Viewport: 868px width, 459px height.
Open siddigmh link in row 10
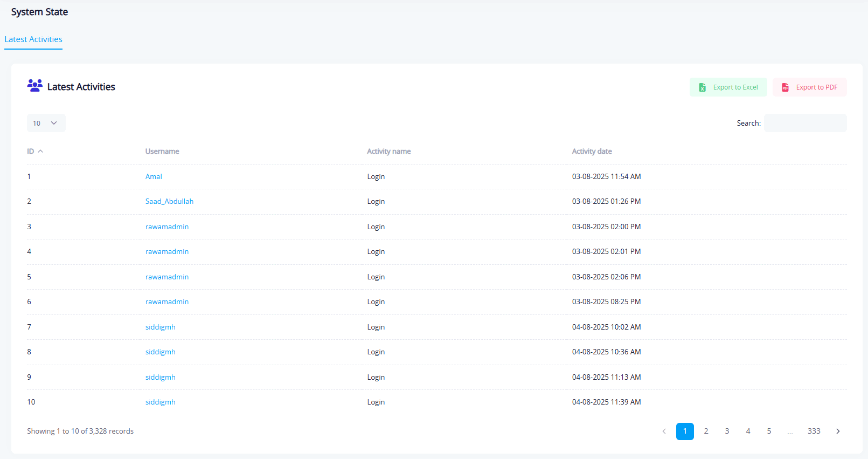coord(161,402)
